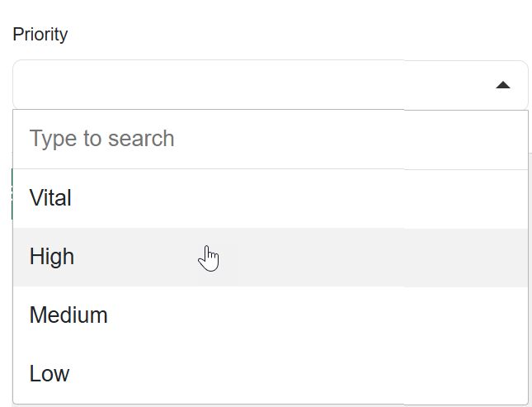532x407 pixels.
Task: Toggle the Priority select closed
Action: point(503,85)
